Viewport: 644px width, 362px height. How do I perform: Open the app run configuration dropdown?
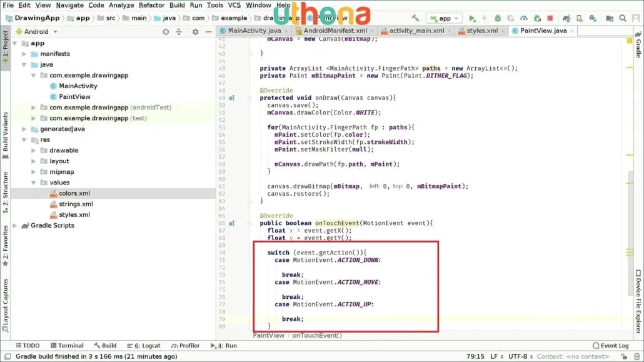[x=445, y=18]
